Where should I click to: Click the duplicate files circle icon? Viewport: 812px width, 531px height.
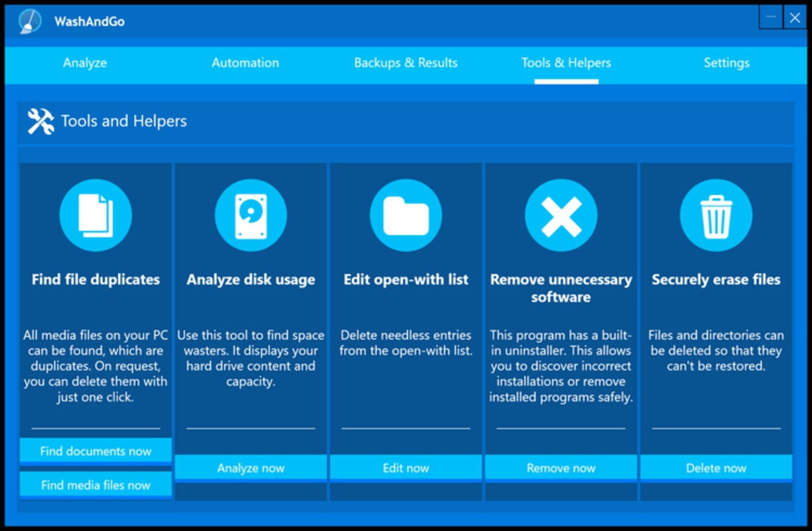96,215
